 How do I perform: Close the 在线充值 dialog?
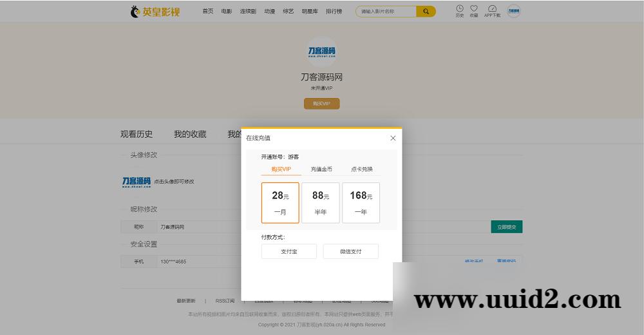(x=393, y=138)
